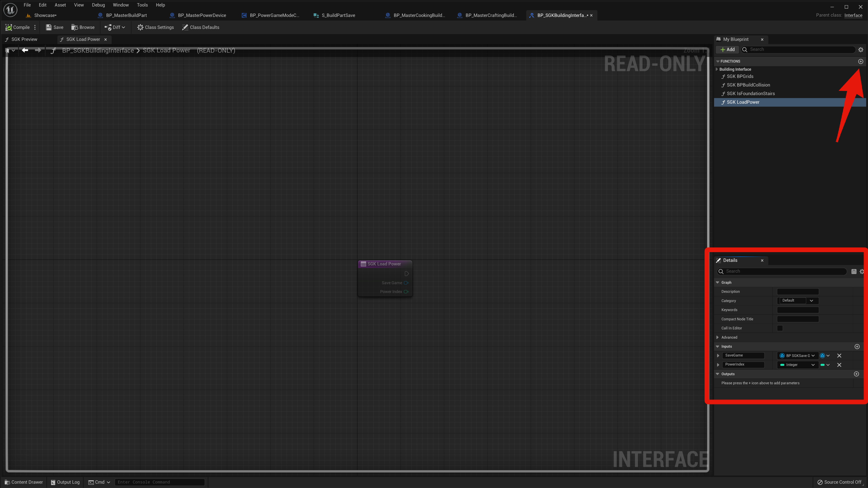This screenshot has height=488, width=868.
Task: Click the console command input field
Action: [x=160, y=482]
